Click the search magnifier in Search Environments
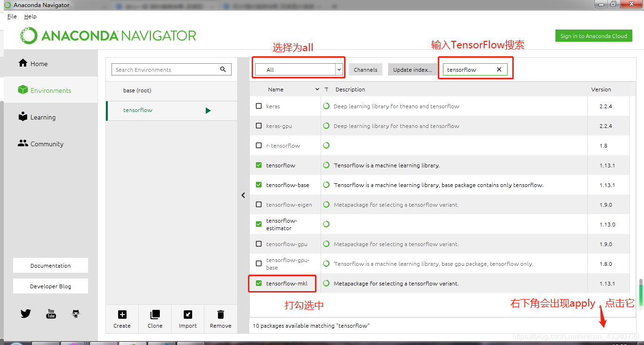This screenshot has height=345, width=644. pos(223,69)
